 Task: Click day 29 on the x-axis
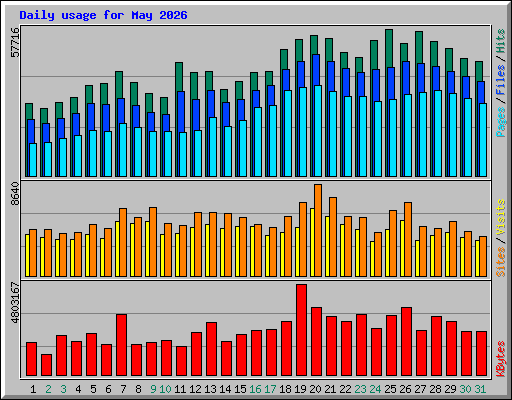coord(450,389)
